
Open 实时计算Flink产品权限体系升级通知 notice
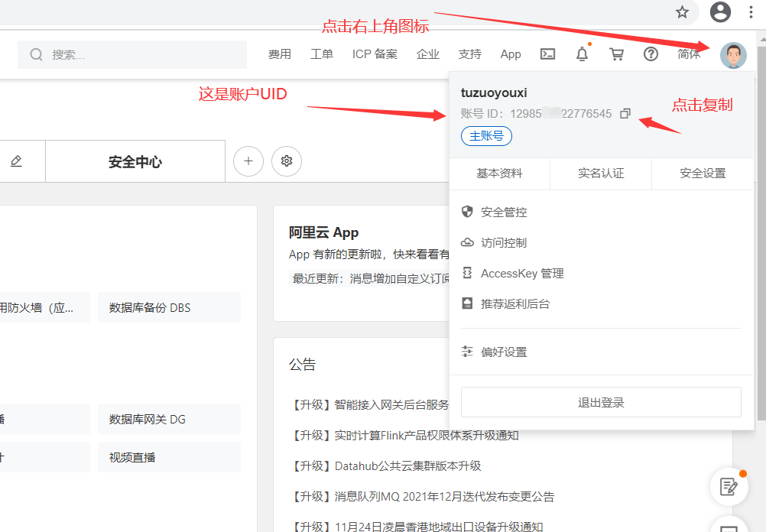click(405, 435)
